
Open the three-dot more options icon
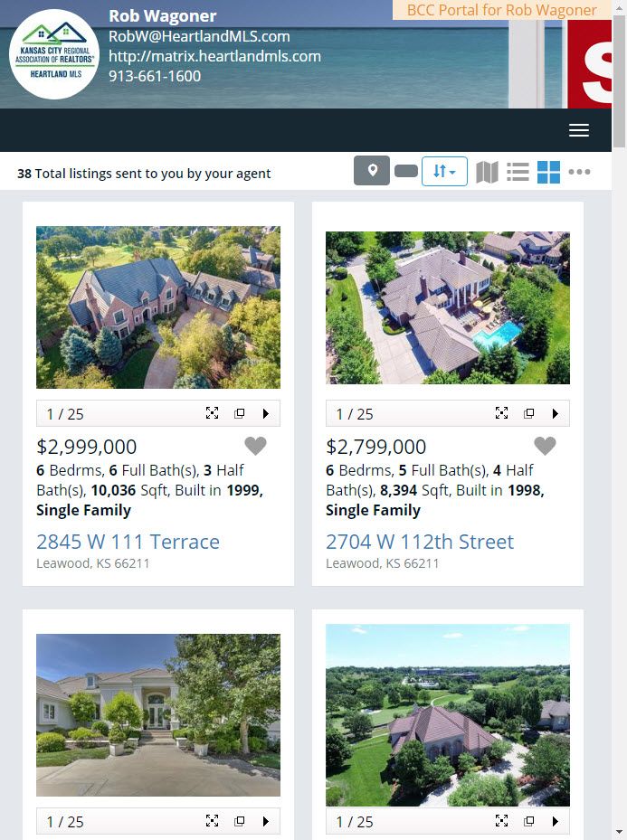(579, 172)
